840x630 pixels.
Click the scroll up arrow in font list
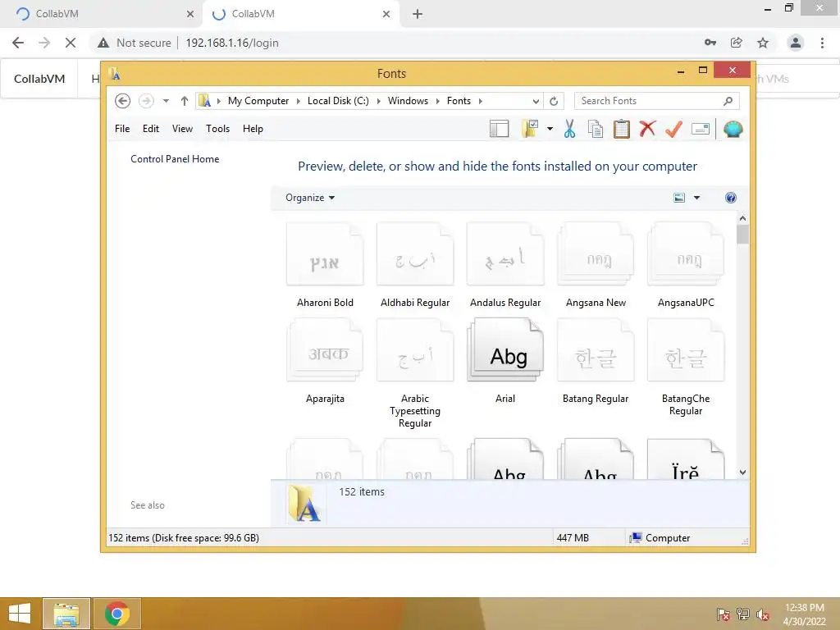click(742, 218)
